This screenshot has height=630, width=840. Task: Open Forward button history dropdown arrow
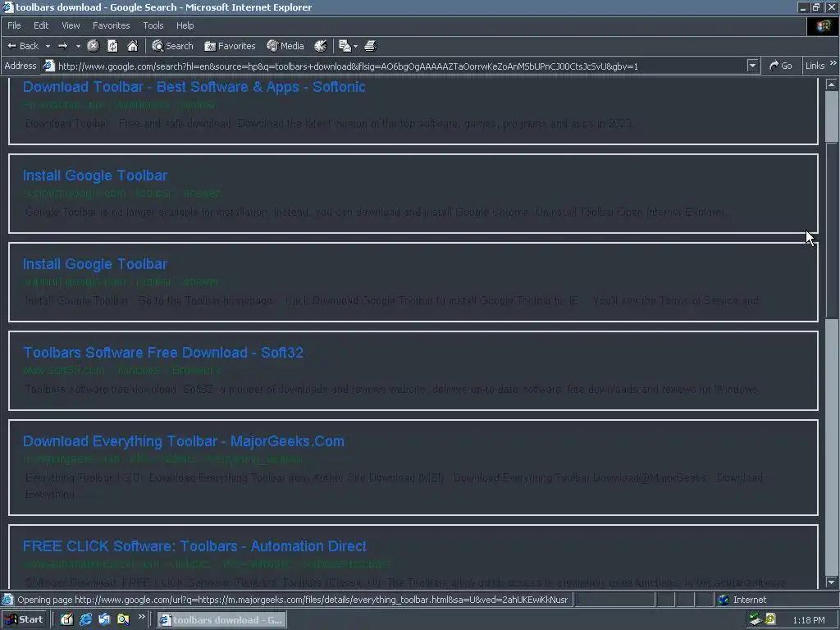click(78, 46)
